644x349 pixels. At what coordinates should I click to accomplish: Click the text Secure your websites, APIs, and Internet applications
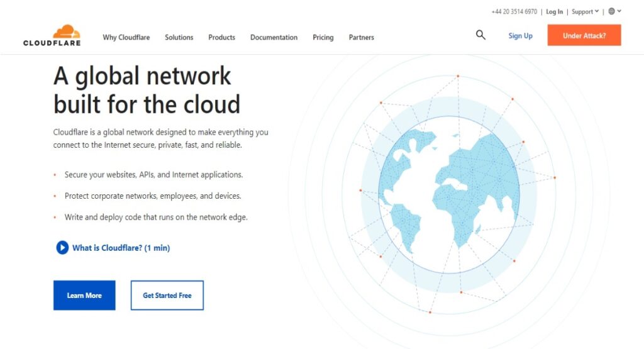pos(153,175)
